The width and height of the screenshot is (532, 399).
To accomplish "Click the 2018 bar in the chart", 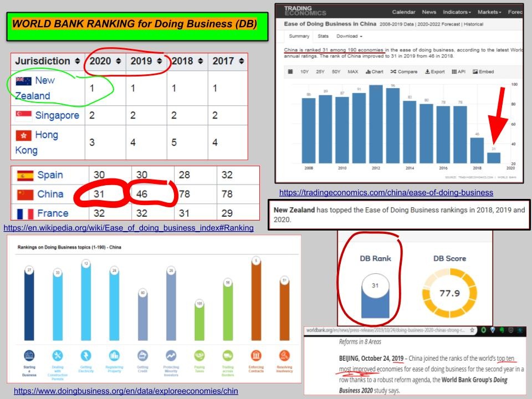I will 477,150.
